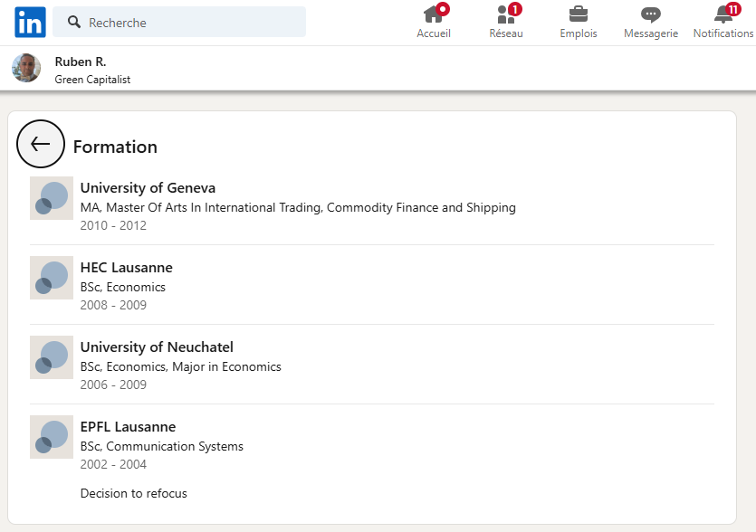Open HEC Lausanne school logo

coord(52,278)
